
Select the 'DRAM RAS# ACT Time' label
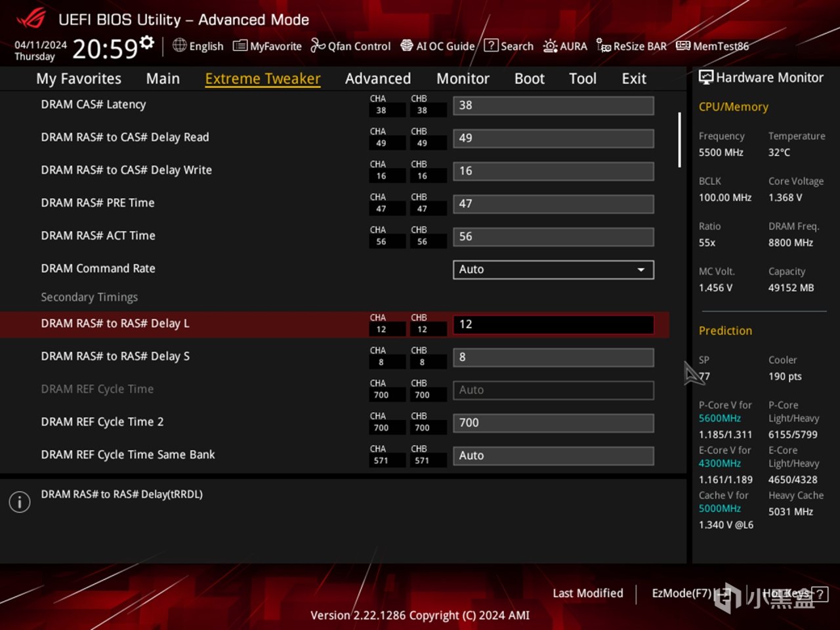[98, 236]
